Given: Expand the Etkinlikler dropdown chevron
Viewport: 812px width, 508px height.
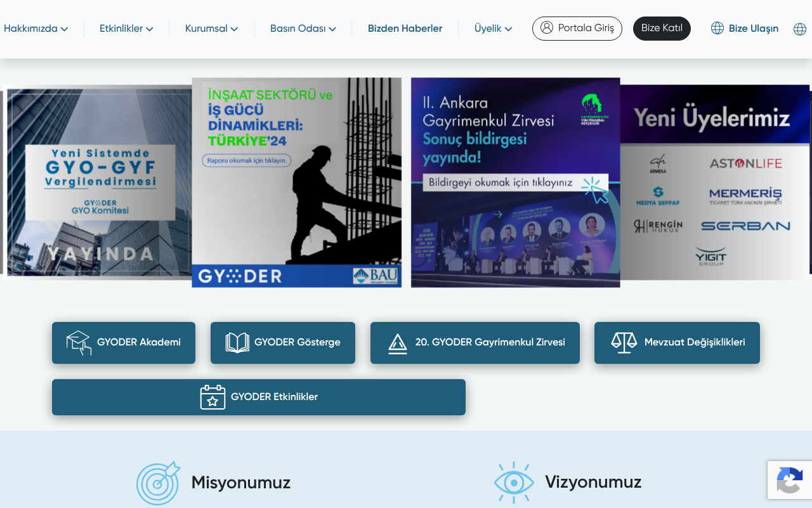Looking at the screenshot, I should click(x=150, y=29).
